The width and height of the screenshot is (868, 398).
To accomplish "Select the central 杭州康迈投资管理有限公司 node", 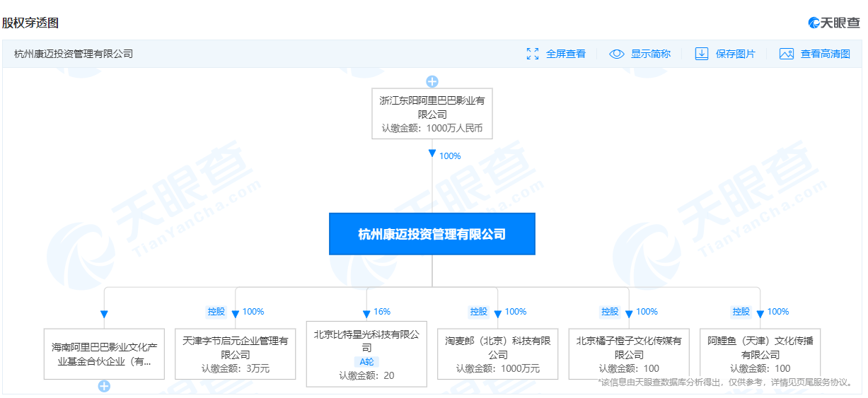I will point(432,234).
